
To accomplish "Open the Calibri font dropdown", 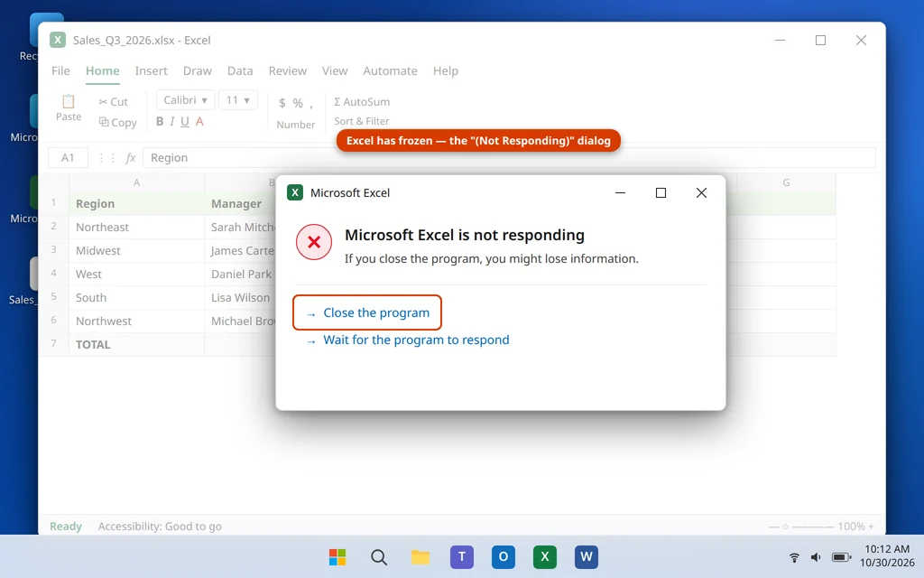I will tap(185, 100).
